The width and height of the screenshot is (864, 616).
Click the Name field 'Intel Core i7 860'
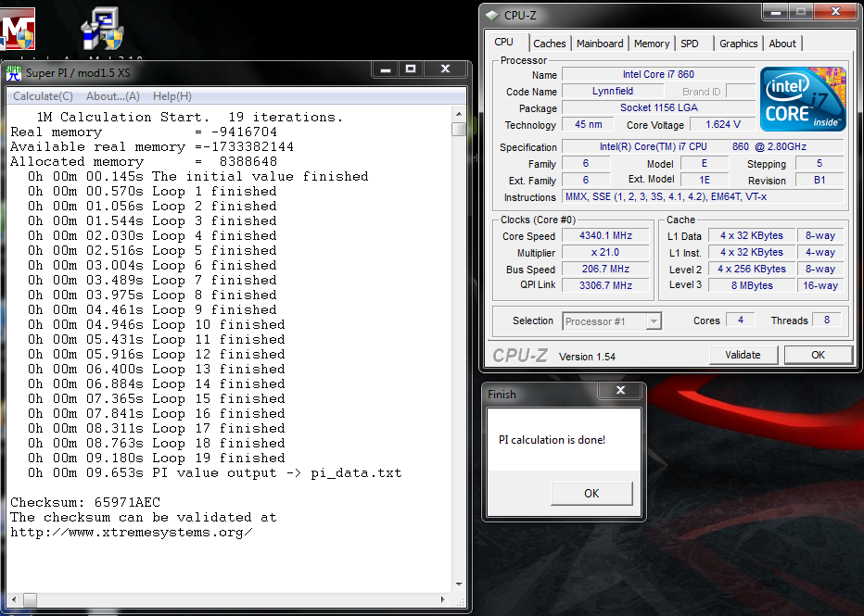pyautogui.click(x=658, y=74)
